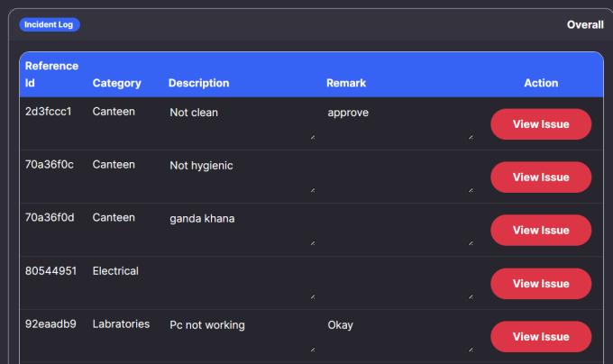This screenshot has height=364, width=613.
Task: Click the Reference Id column header
Action: pos(50,74)
